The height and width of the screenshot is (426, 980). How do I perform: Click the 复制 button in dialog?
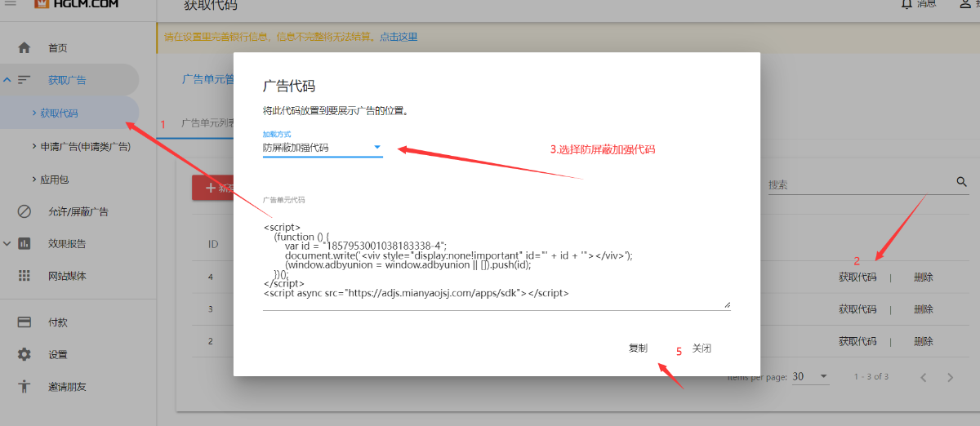click(638, 348)
